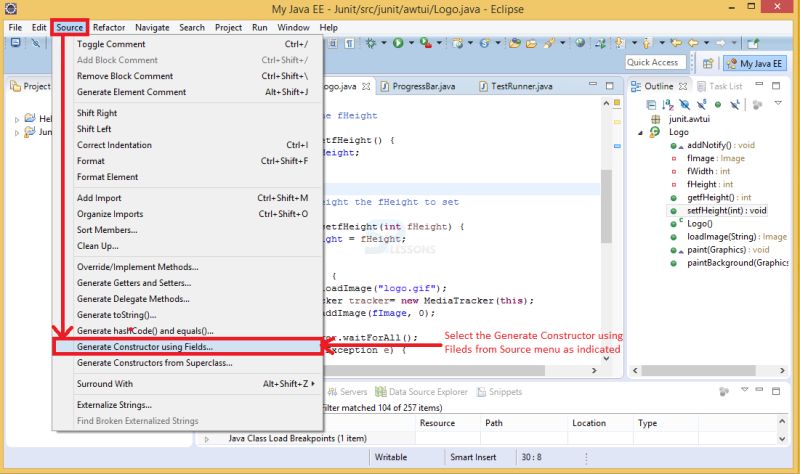The height and width of the screenshot is (474, 800).
Task: Click the Open Type folder icon
Action: [x=515, y=43]
